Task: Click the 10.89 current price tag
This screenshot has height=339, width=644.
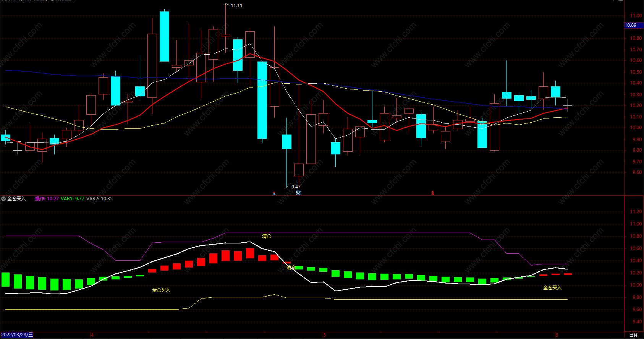Action: 633,25
